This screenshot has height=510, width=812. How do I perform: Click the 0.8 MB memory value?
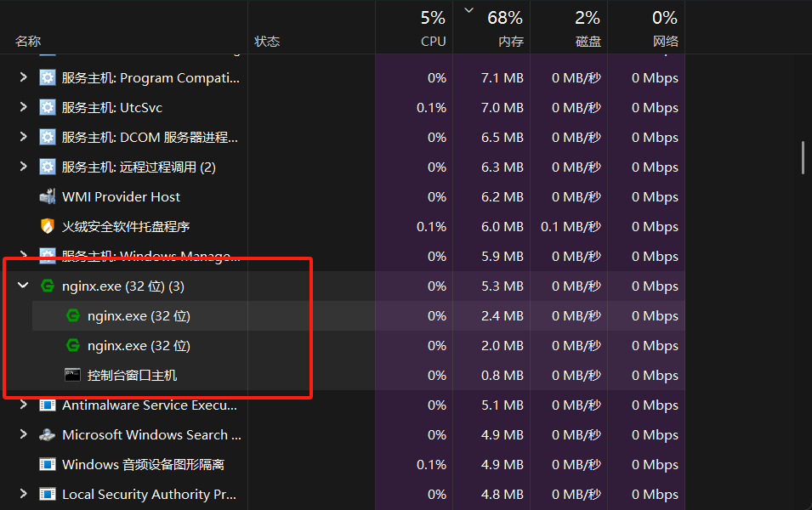click(502, 375)
